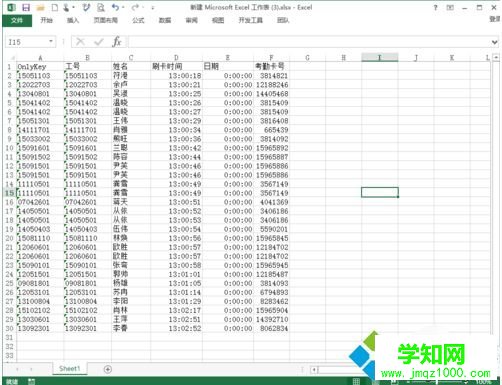Click the next sheet navigation arrow

pos(31,369)
